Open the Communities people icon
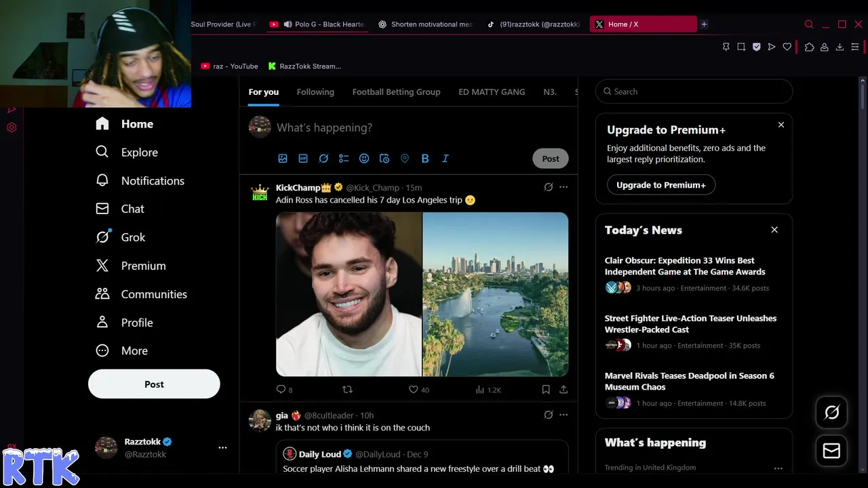This screenshot has height=488, width=868. pyautogui.click(x=102, y=294)
